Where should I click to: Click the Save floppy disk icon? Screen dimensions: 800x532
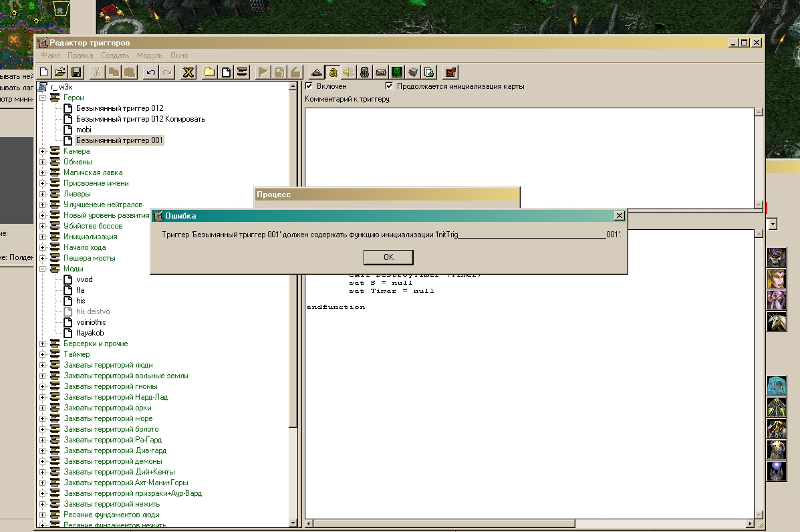tap(76, 72)
